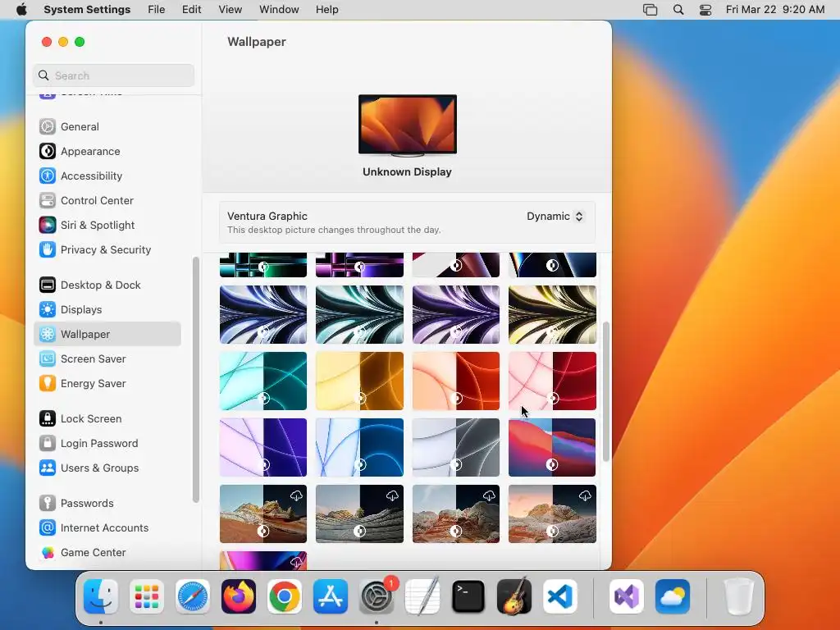Choose the silver and gray wallpaper
This screenshot has height=630, width=840.
(456, 447)
